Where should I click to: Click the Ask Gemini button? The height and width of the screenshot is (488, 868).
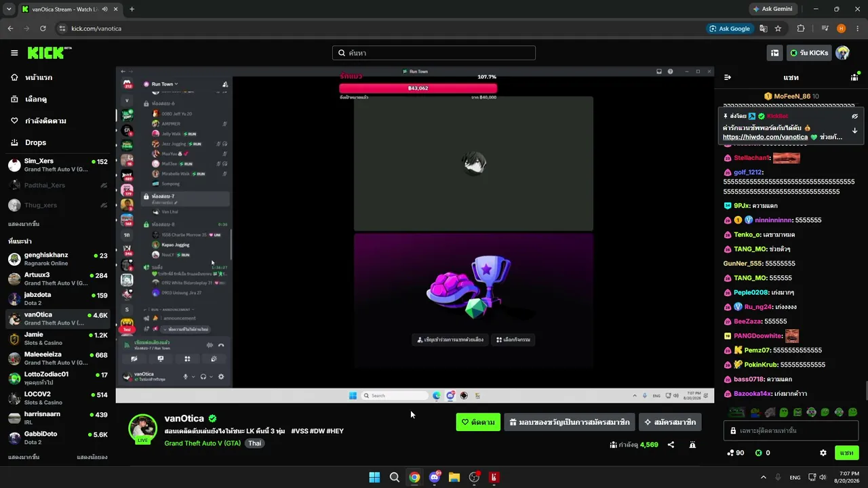tap(772, 9)
